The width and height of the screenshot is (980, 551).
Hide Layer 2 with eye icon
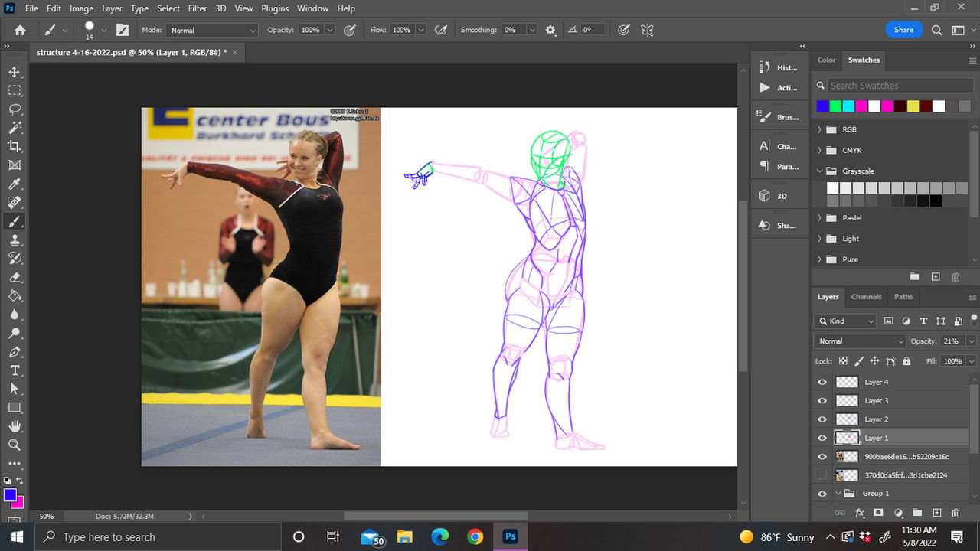point(822,419)
